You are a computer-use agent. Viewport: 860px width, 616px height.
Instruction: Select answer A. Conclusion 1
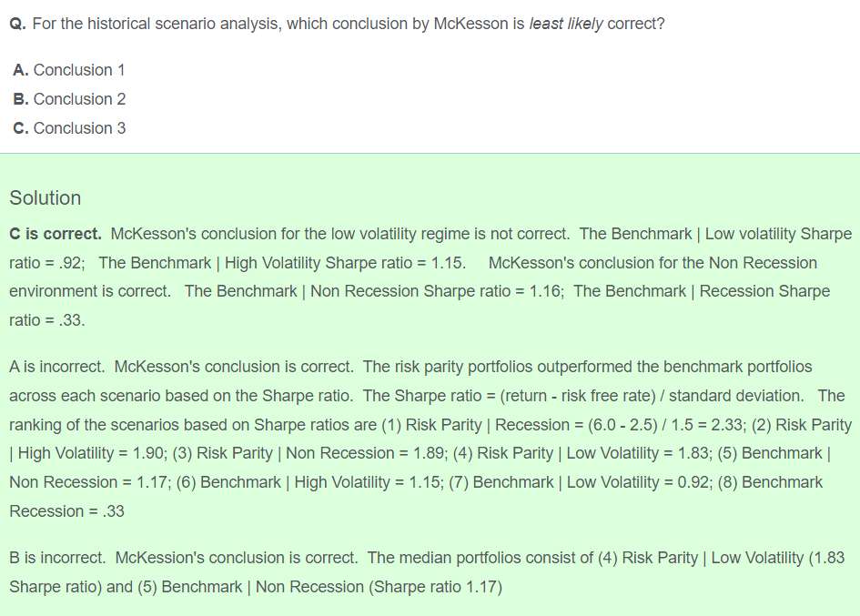(69, 70)
